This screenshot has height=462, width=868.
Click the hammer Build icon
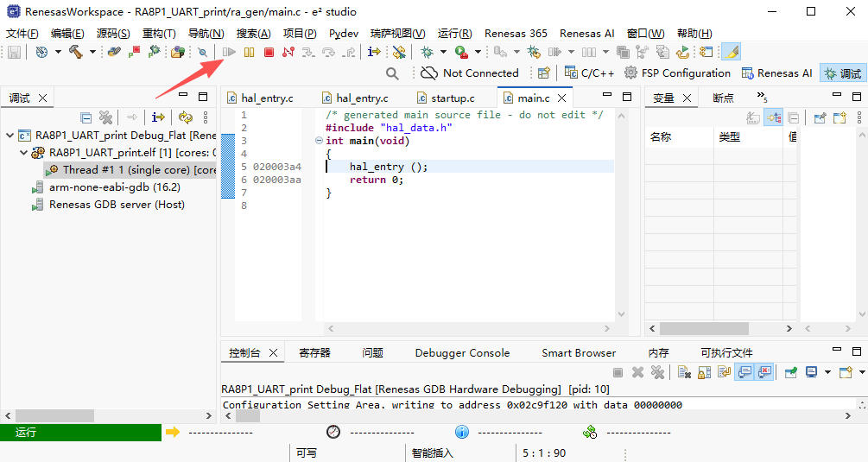click(x=76, y=52)
